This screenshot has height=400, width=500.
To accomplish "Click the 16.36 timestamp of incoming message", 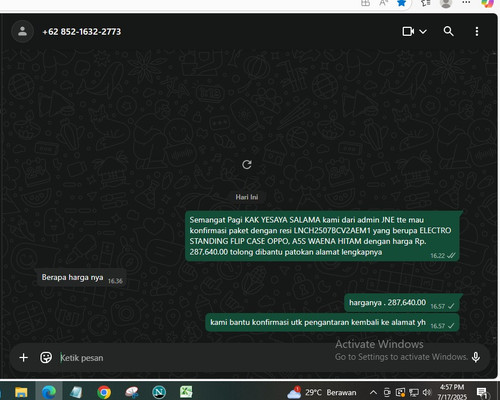I will [115, 281].
